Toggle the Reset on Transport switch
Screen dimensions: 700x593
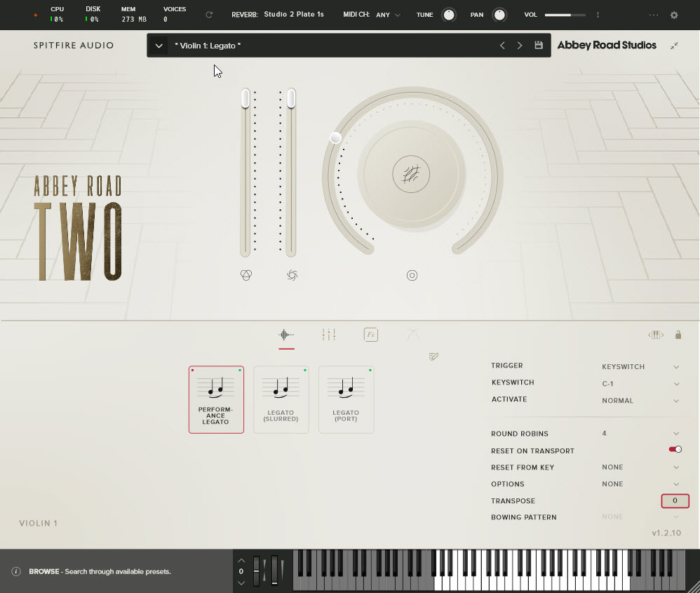[x=675, y=450]
